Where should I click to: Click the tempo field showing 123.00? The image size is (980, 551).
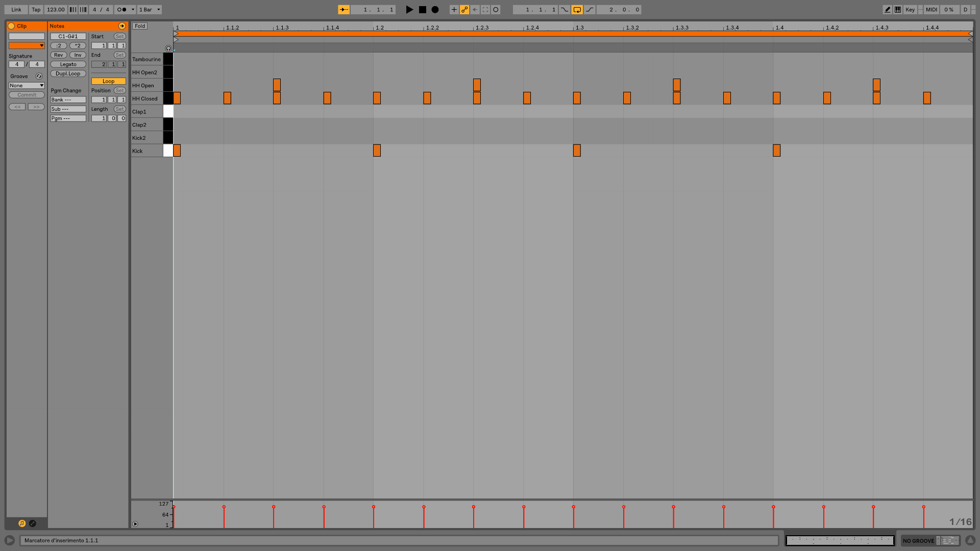(56, 10)
